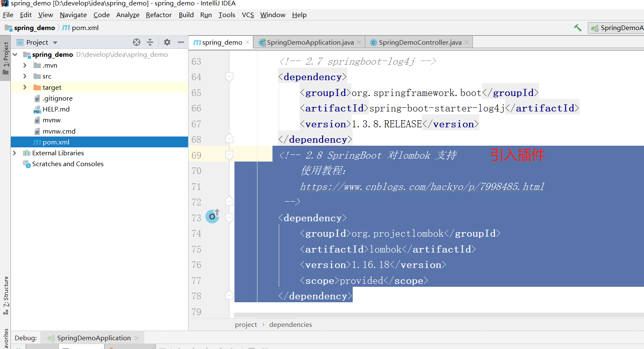Hide the Project tool window

(181, 42)
